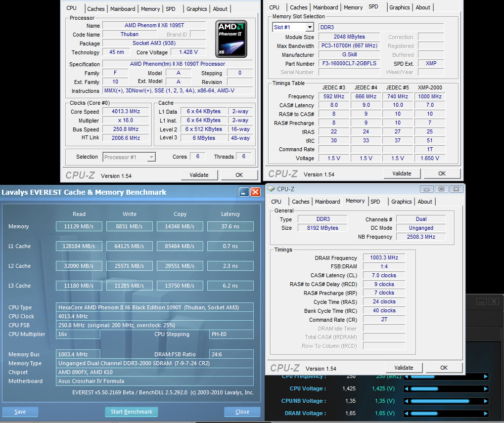The height and width of the screenshot is (423, 504).
Task: Click the Part Number 'F3-16000CL7-2GBFLS'
Action: 349,64
